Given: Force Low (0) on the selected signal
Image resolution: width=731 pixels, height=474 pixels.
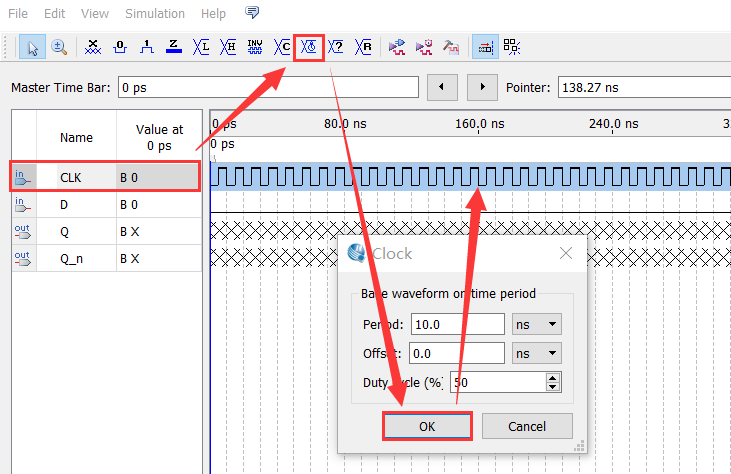Looking at the screenshot, I should (120, 47).
